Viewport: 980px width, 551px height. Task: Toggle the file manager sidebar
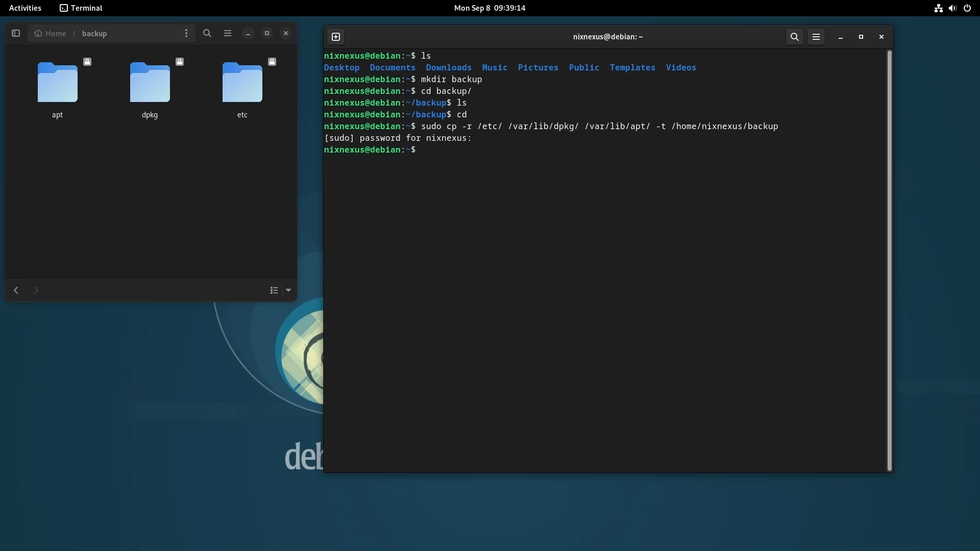pos(16,33)
